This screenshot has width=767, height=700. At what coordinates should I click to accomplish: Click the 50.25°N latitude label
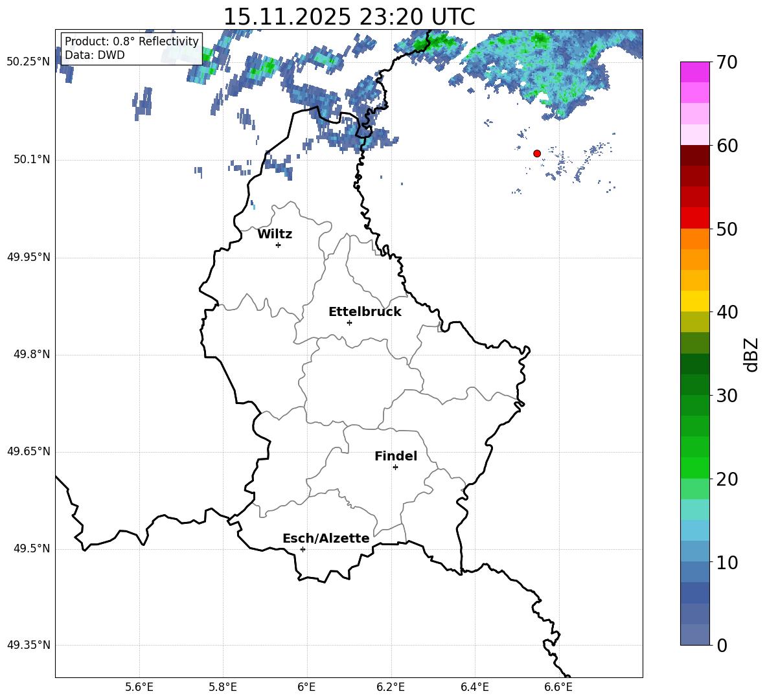tap(29, 62)
